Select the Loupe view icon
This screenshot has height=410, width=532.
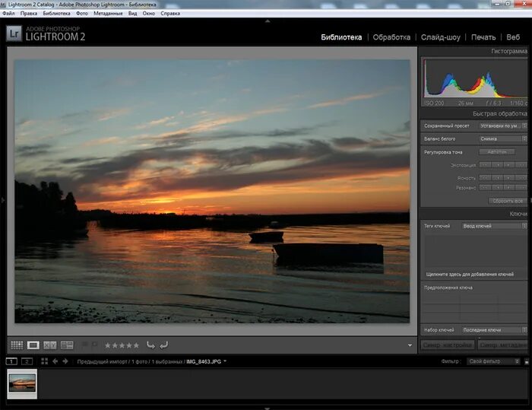[33, 345]
